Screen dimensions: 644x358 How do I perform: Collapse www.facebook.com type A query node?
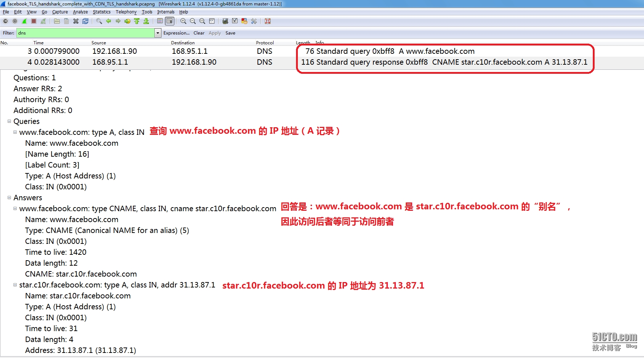pyautogui.click(x=15, y=132)
